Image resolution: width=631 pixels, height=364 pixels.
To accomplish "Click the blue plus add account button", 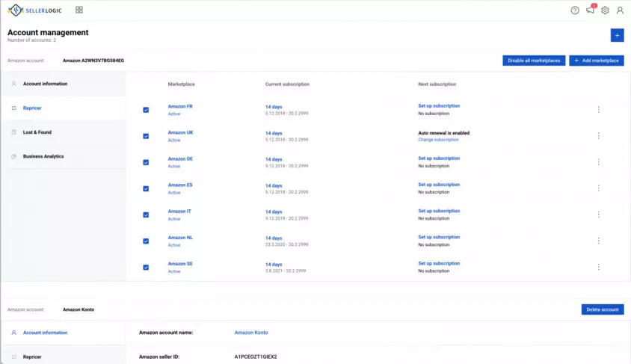I will (x=617, y=35).
